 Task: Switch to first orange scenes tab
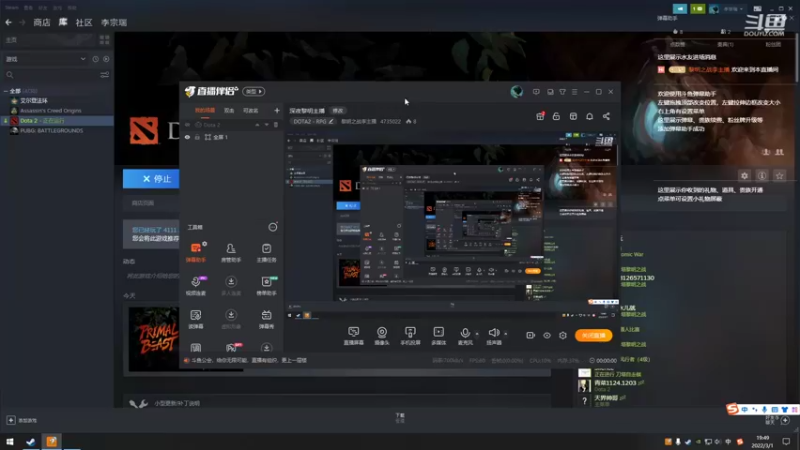[205, 111]
